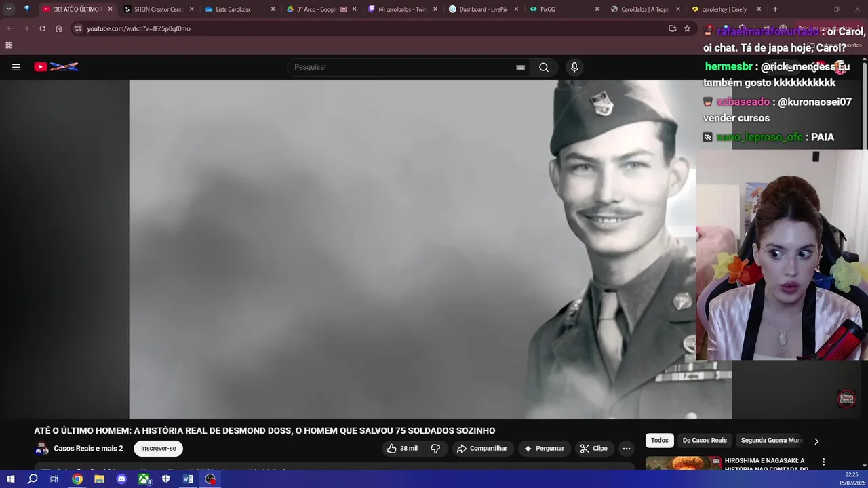Open OBS Studio from taskbar
The height and width of the screenshot is (488, 868).
(x=211, y=479)
